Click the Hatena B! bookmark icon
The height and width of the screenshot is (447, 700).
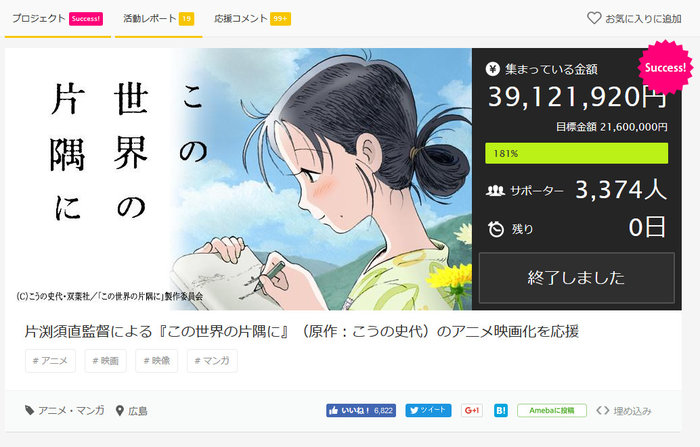[x=501, y=410]
